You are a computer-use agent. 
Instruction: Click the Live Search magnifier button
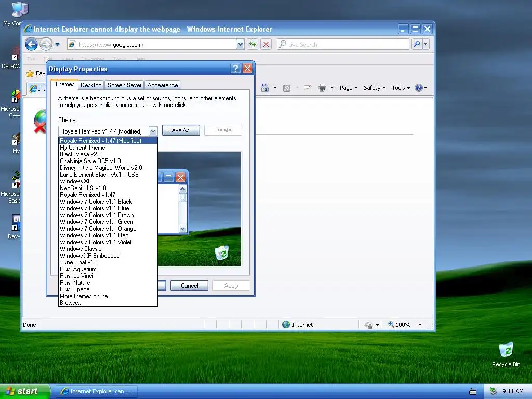pos(417,44)
